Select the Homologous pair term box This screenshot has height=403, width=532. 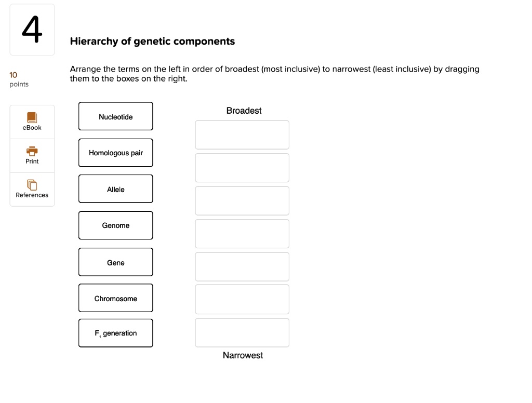click(115, 153)
